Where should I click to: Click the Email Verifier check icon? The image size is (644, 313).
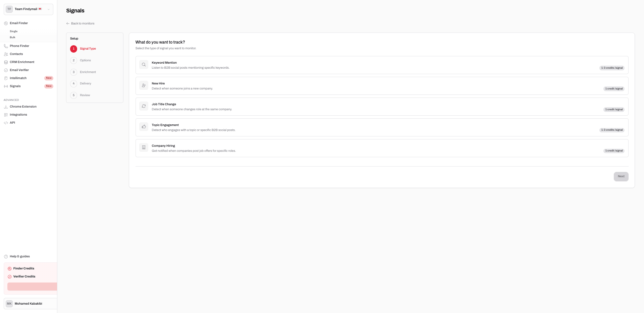click(6, 70)
